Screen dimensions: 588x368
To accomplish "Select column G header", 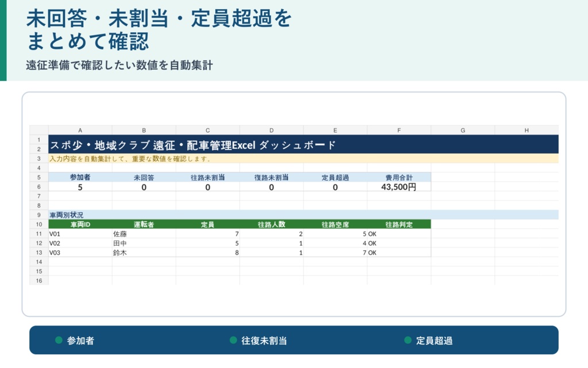I will 463,131.
